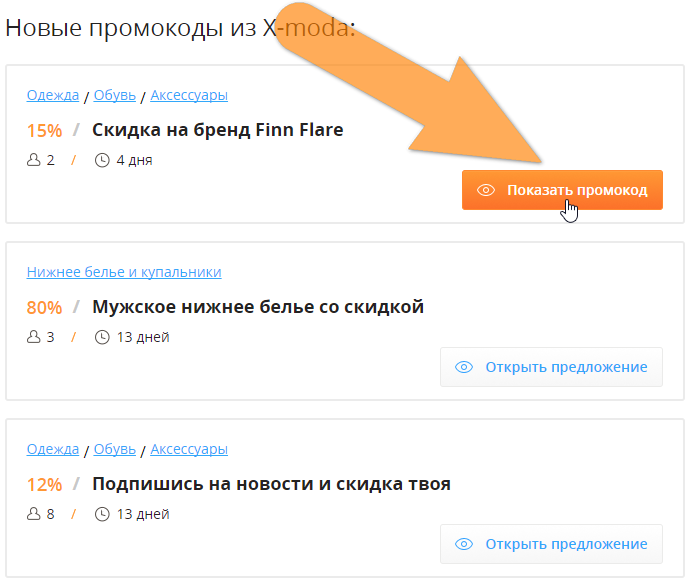Open the Нижнее белье и купальники category link
Viewport: 689px width, 584px height.
[124, 272]
